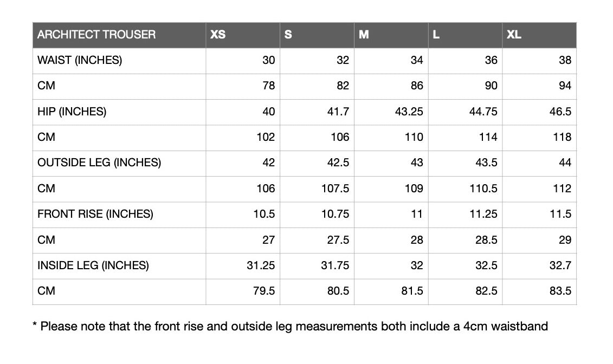Select the XL column header
Viewport: 613px width, 364px height.
click(x=539, y=35)
